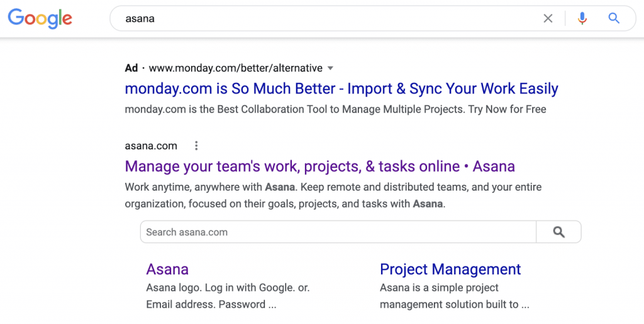644x324 pixels.
Task: Click the blue magnifier search icon
Action: point(614,19)
